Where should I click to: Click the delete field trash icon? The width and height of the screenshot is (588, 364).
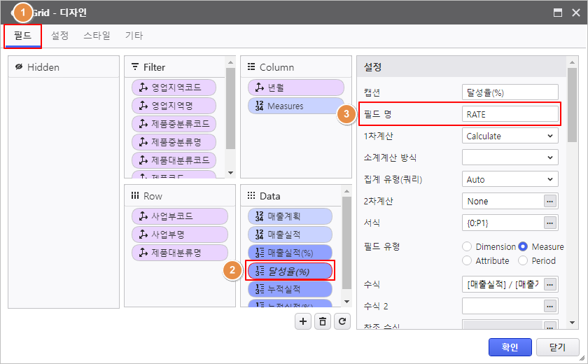(x=322, y=321)
